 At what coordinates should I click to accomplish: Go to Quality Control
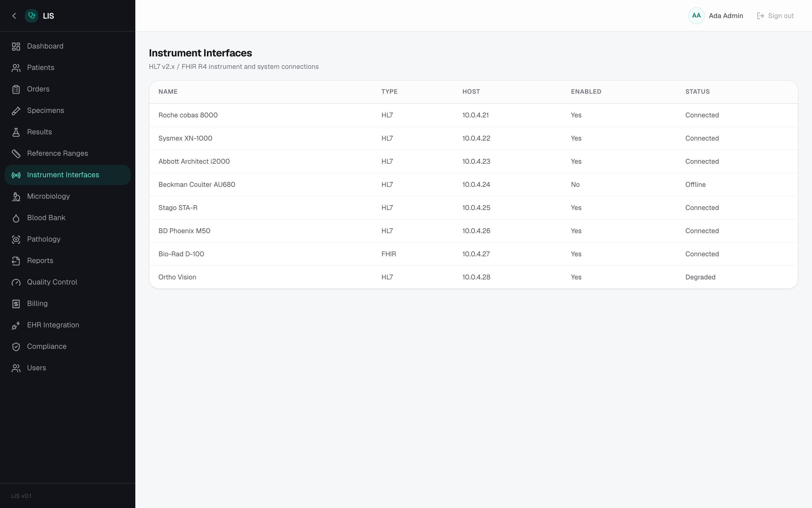(x=67, y=282)
